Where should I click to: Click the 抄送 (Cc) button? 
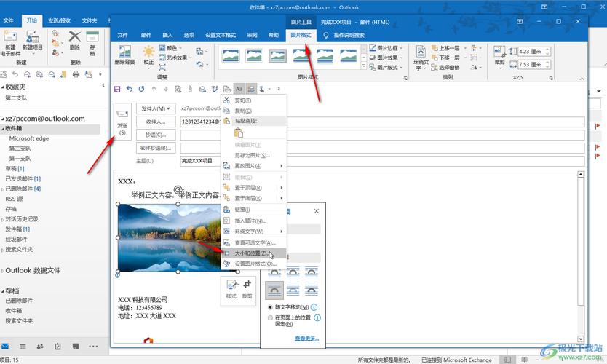156,135
